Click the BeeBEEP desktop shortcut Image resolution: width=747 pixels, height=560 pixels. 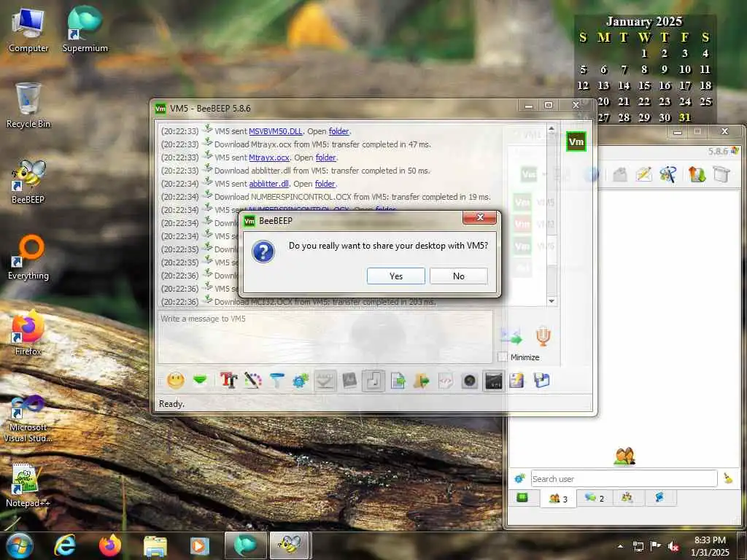click(x=28, y=182)
